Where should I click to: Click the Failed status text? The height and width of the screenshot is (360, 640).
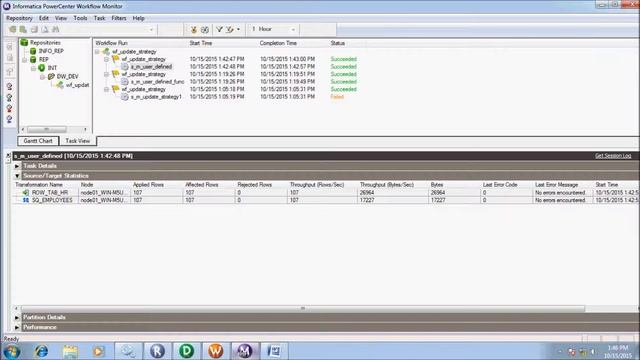pos(337,97)
